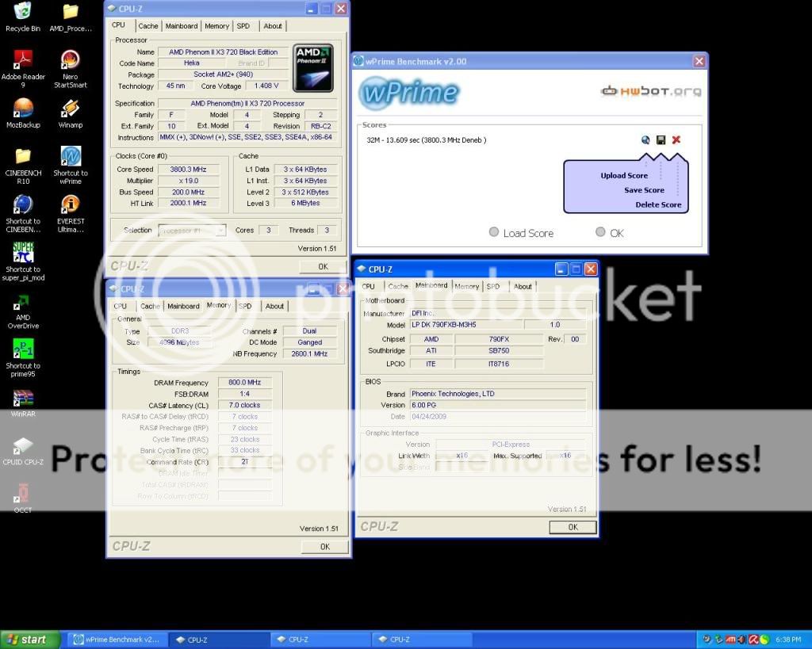
Task: Launch Winamp desktop icon
Action: 71,113
